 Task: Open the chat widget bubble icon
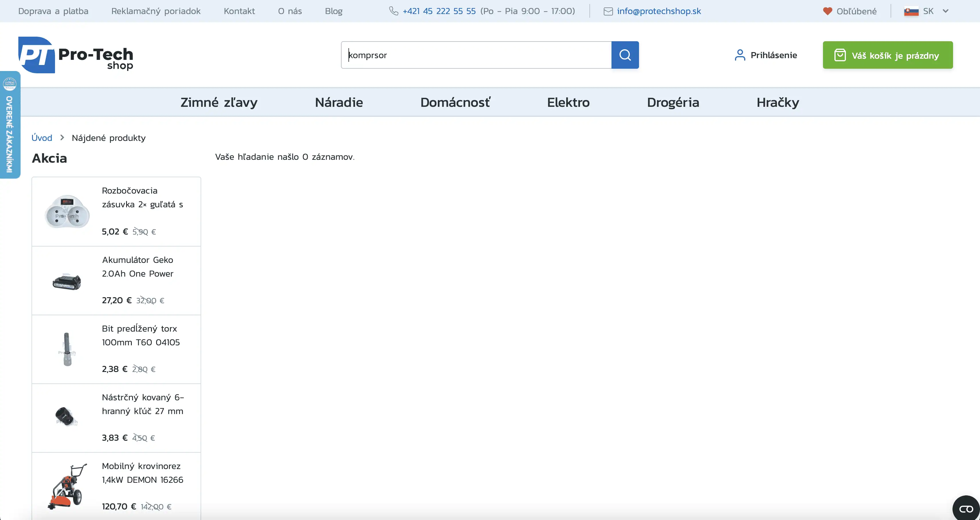[966, 509]
